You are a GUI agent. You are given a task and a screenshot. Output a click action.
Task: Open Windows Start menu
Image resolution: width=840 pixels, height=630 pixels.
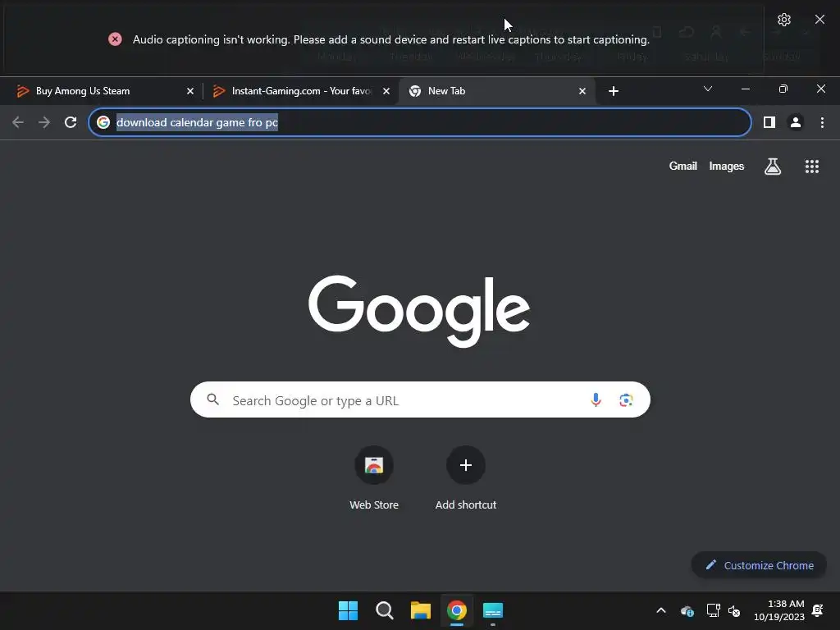pyautogui.click(x=348, y=610)
